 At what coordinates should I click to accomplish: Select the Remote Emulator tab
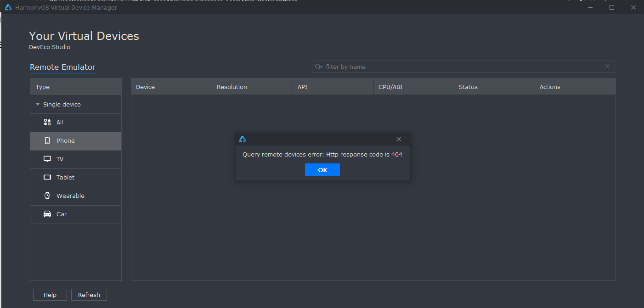tap(62, 67)
